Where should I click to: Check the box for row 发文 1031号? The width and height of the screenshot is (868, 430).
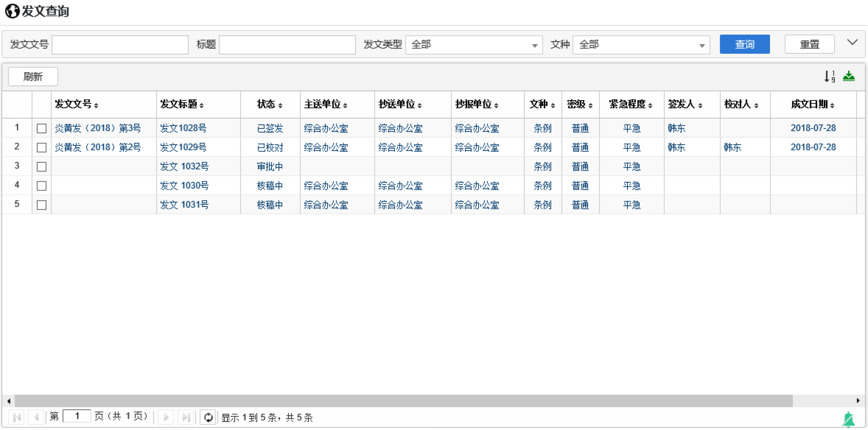point(42,205)
